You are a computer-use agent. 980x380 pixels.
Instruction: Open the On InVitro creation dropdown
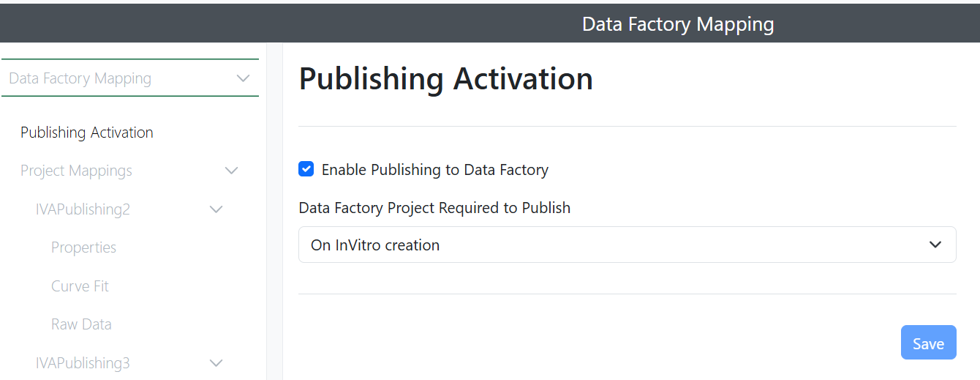(x=626, y=245)
